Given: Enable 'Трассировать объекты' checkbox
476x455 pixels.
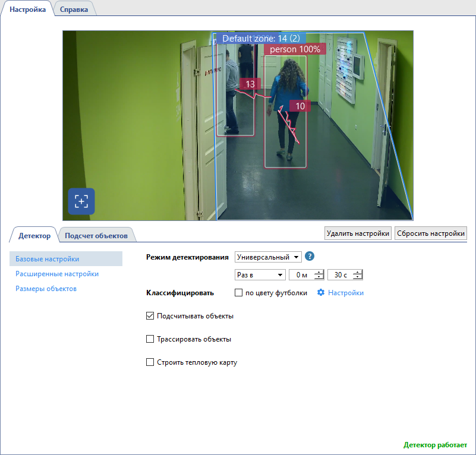Looking at the screenshot, I should point(150,339).
